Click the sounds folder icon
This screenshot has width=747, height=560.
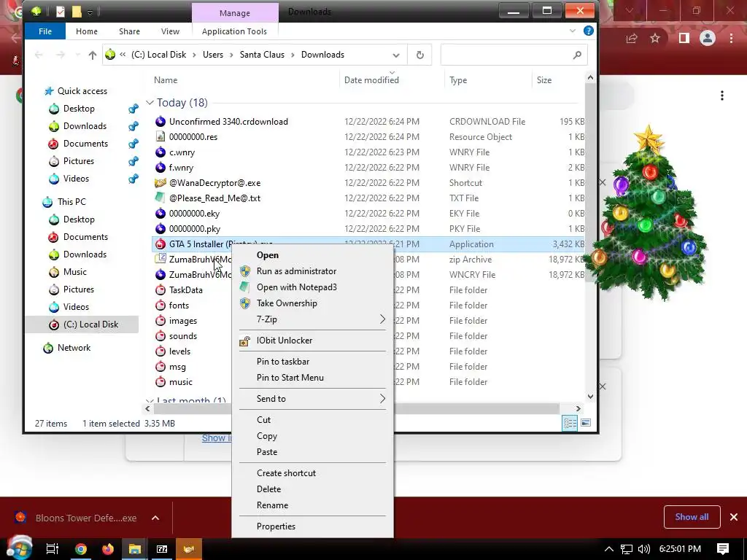160,335
